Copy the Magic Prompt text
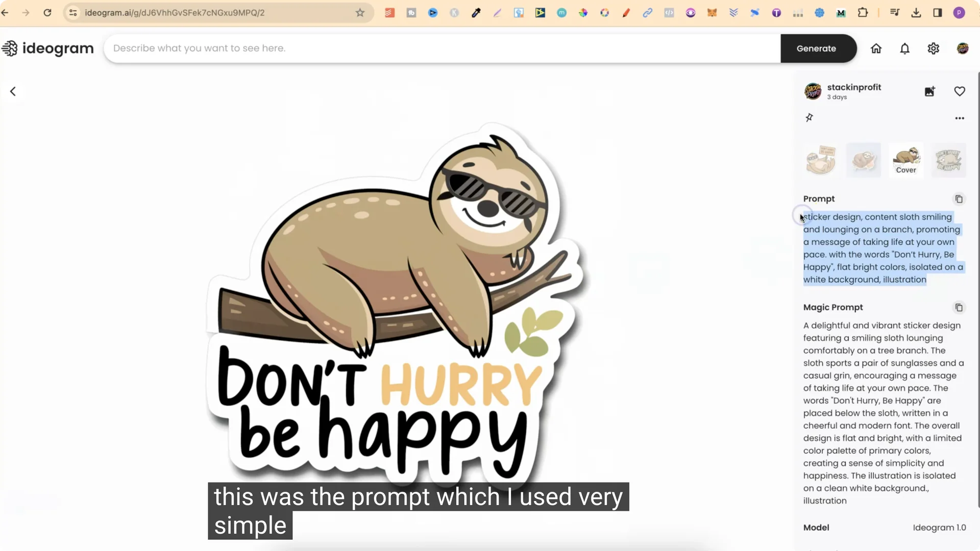The height and width of the screenshot is (551, 980). [x=959, y=308]
